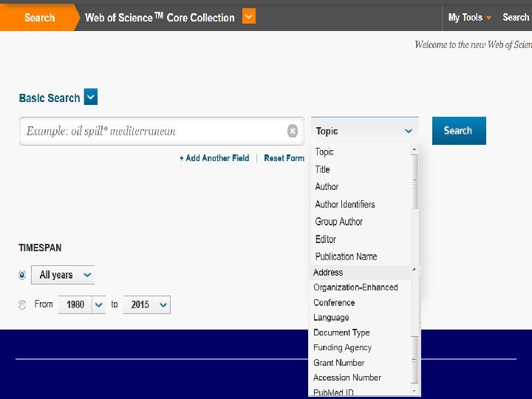Viewport: 532px width, 399px height.
Task: Select the All years radio button
Action: 22,275
